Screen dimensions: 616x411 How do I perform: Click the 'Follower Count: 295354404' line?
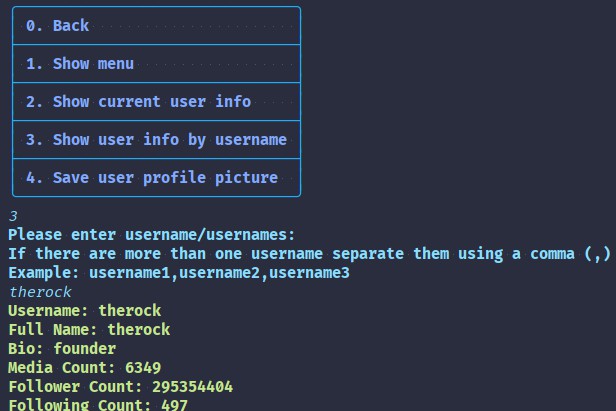coord(121,386)
